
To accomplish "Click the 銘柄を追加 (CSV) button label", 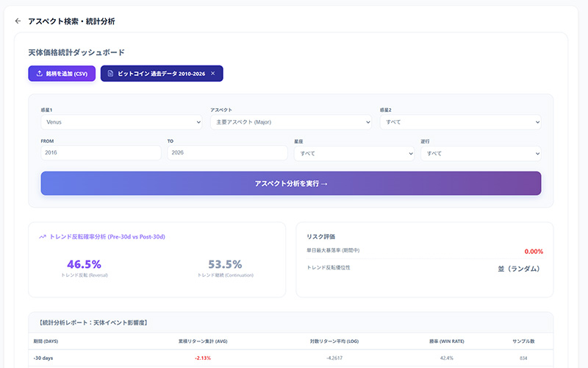I will click(x=66, y=74).
